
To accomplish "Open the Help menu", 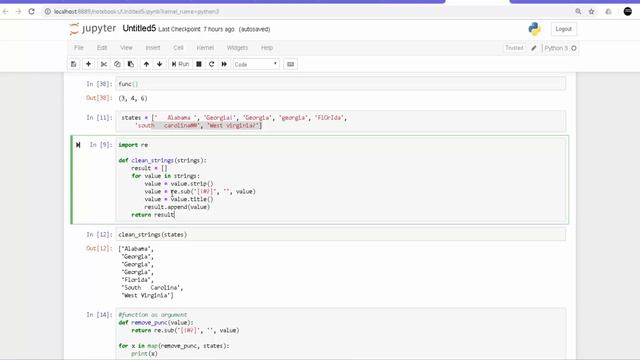I will pyautogui.click(x=267, y=48).
